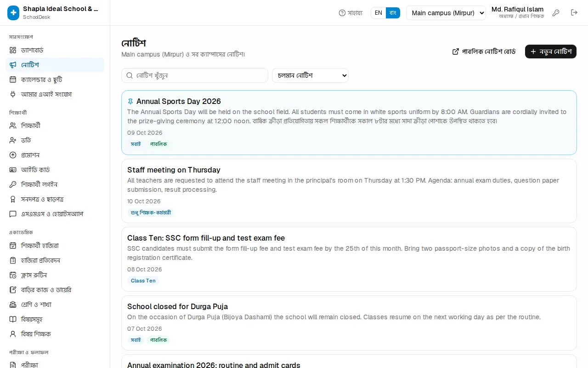Click the key icon in the top header

click(556, 13)
